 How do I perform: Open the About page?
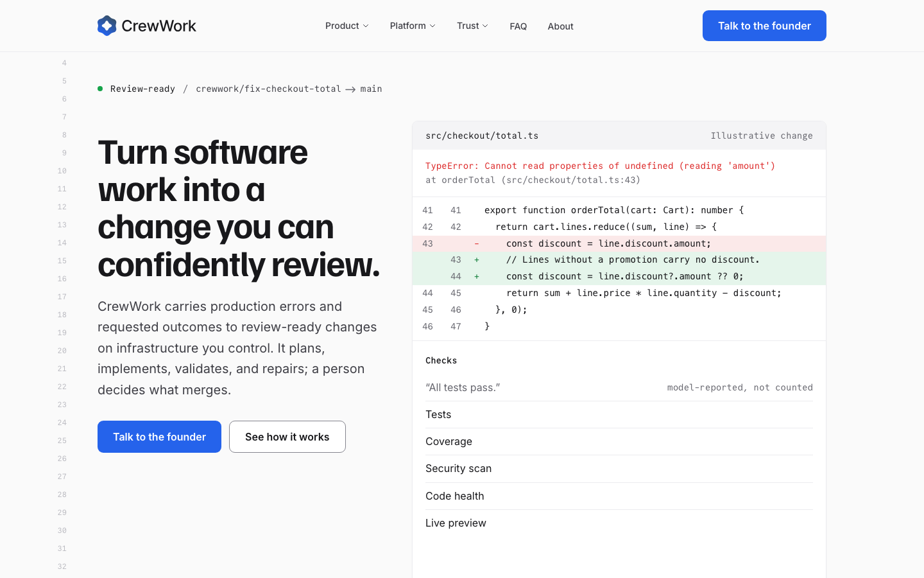click(560, 26)
